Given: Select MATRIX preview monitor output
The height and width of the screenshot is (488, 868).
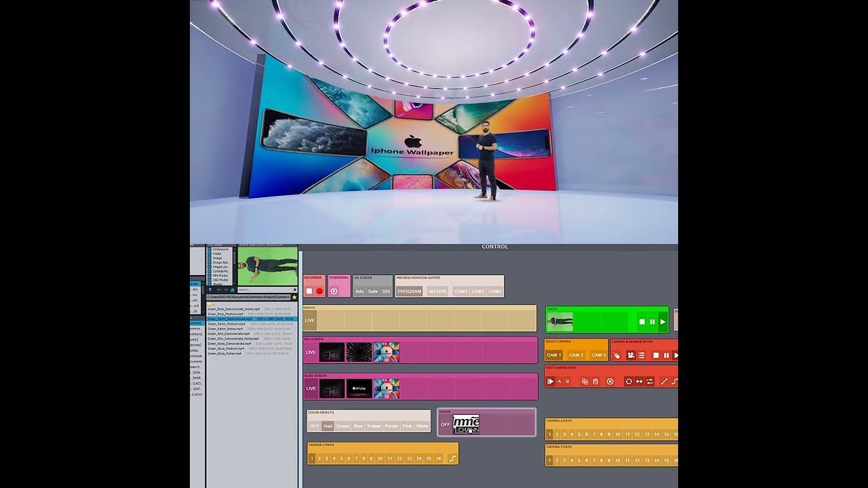Looking at the screenshot, I should pyautogui.click(x=438, y=291).
